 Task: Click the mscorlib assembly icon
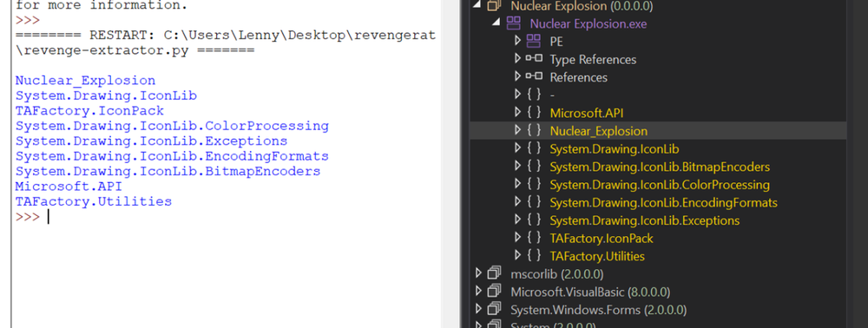click(495, 274)
